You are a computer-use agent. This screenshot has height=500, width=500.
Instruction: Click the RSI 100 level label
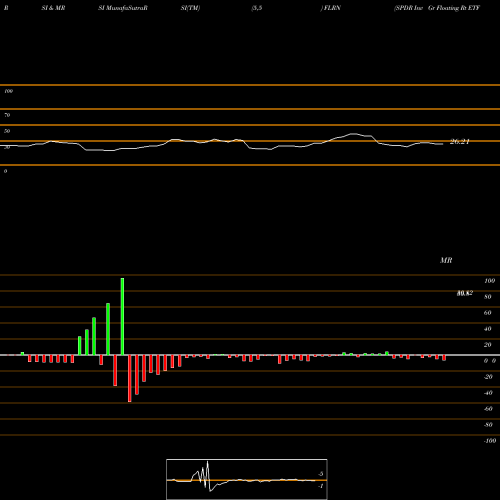8,91
